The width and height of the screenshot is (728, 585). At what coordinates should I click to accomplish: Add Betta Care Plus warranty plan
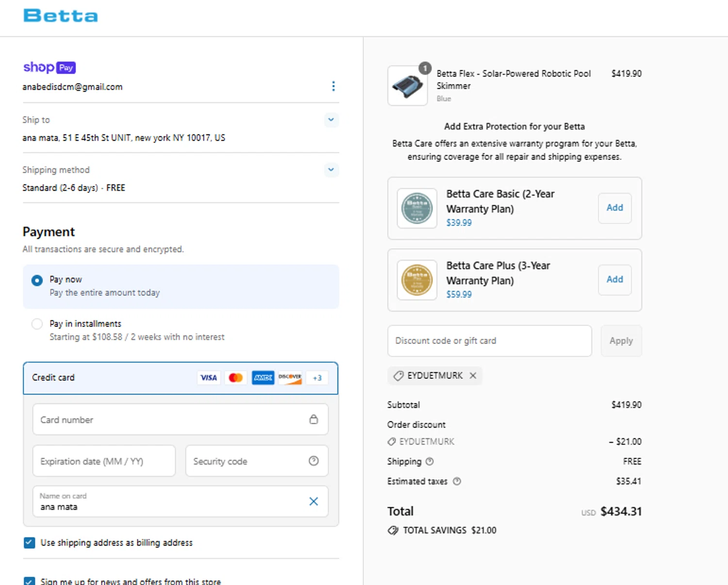615,280
